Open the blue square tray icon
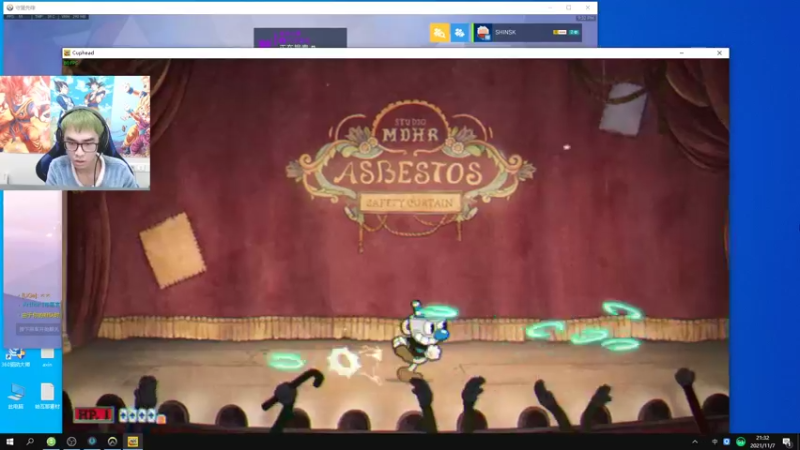Viewport: 800px width, 450px height. click(727, 442)
